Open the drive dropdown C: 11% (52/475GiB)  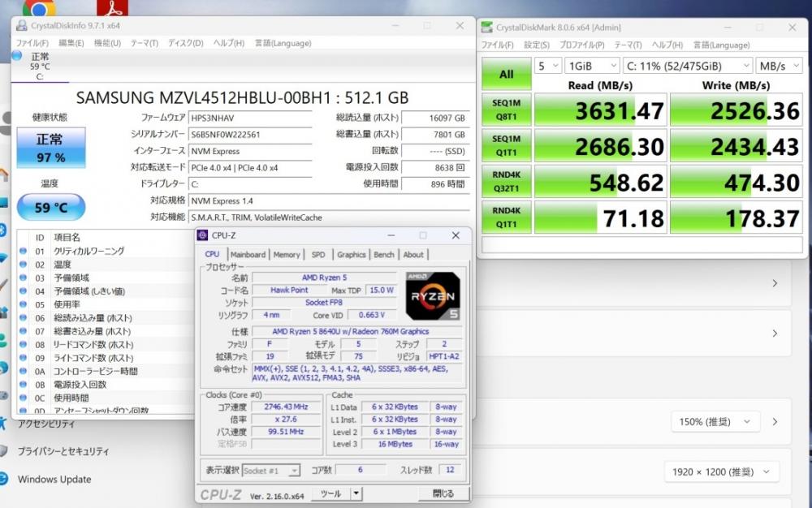tap(687, 66)
